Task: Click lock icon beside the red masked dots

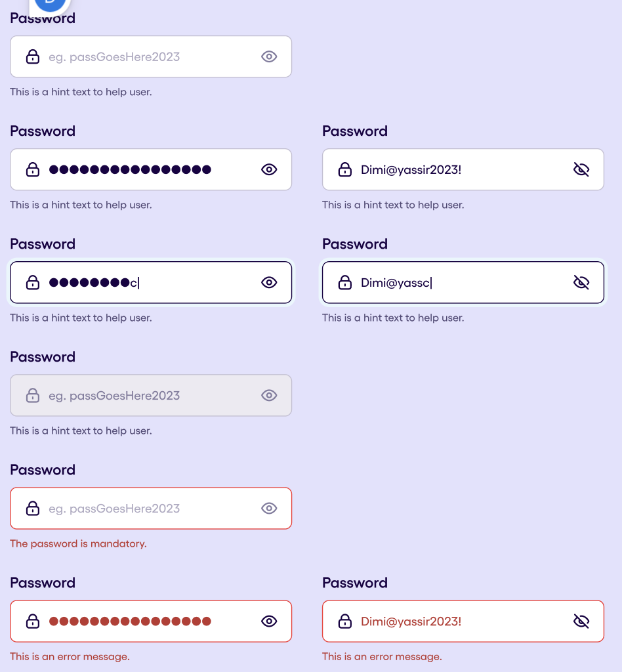Action: coord(33,621)
